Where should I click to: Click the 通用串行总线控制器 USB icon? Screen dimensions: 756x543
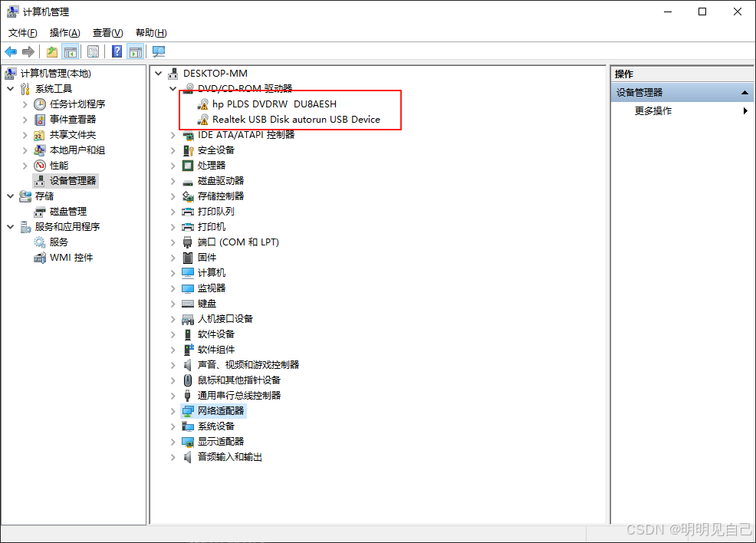click(x=188, y=396)
